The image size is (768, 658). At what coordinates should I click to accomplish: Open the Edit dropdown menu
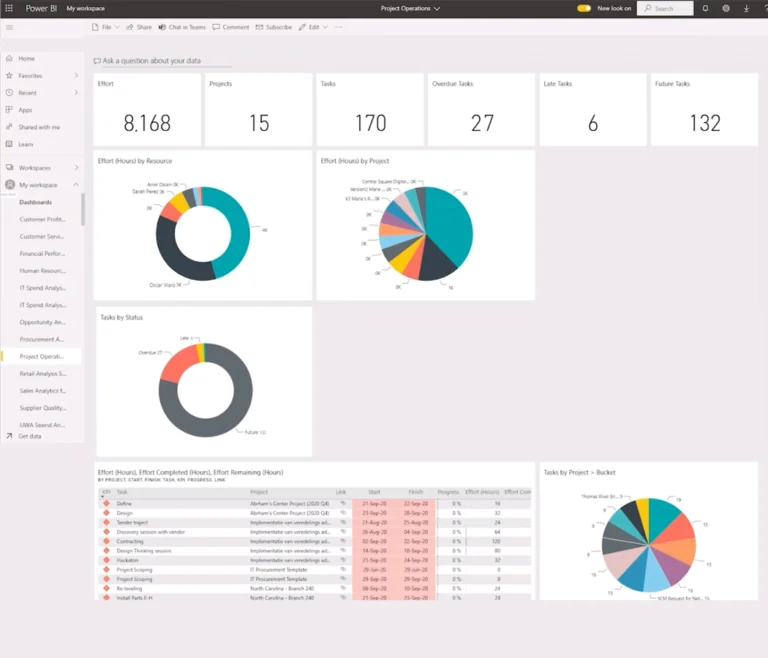(313, 27)
